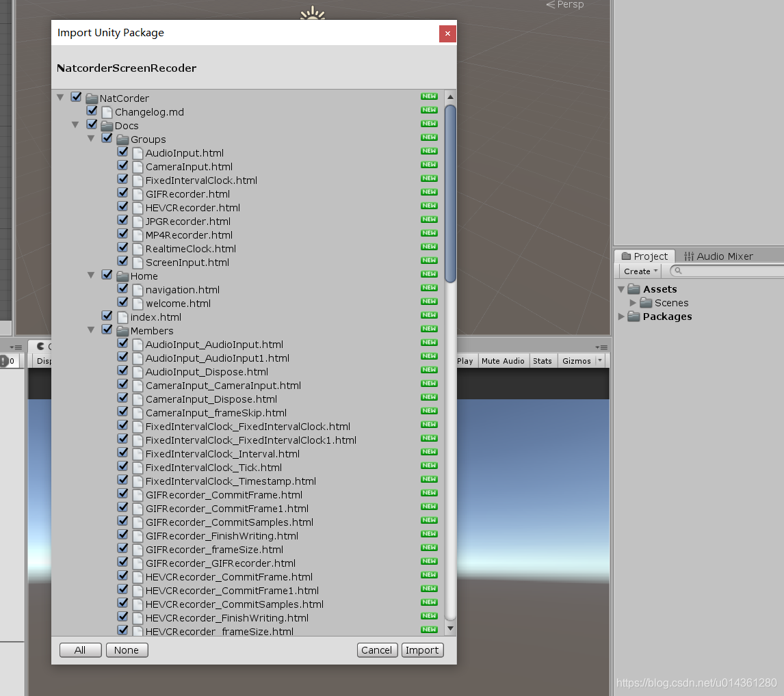Cancel the package import
784x696 pixels.
click(x=377, y=650)
